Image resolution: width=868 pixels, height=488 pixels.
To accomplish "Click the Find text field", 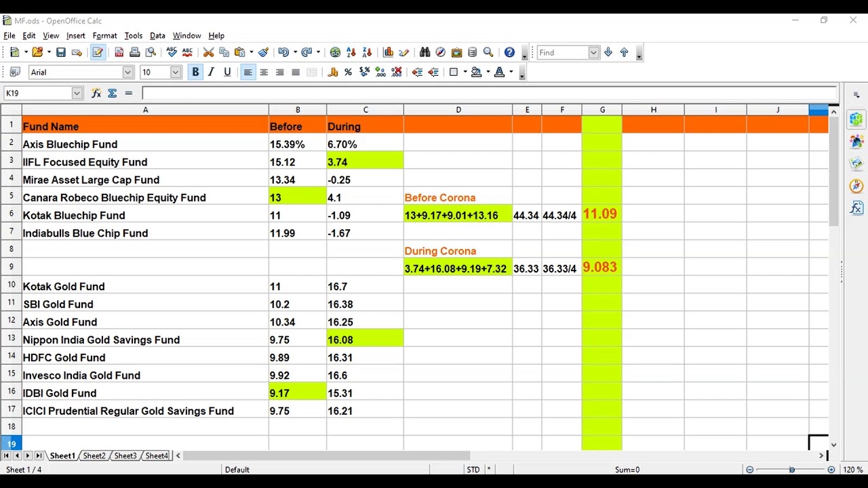I will point(562,52).
